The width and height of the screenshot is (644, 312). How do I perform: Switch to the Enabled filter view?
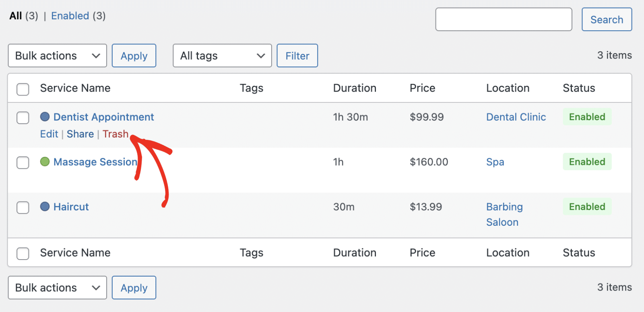pos(70,16)
